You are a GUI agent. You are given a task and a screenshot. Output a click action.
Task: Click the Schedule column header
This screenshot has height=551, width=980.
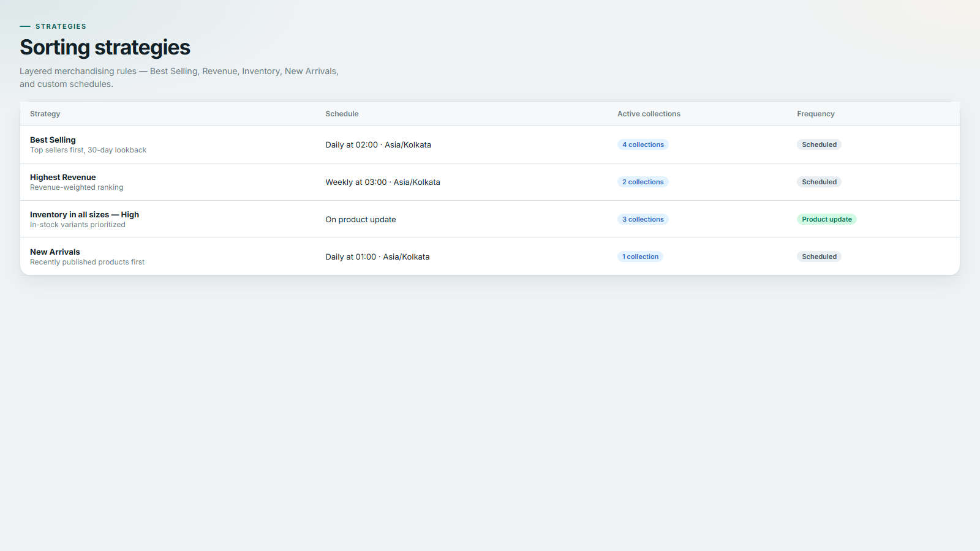point(342,114)
